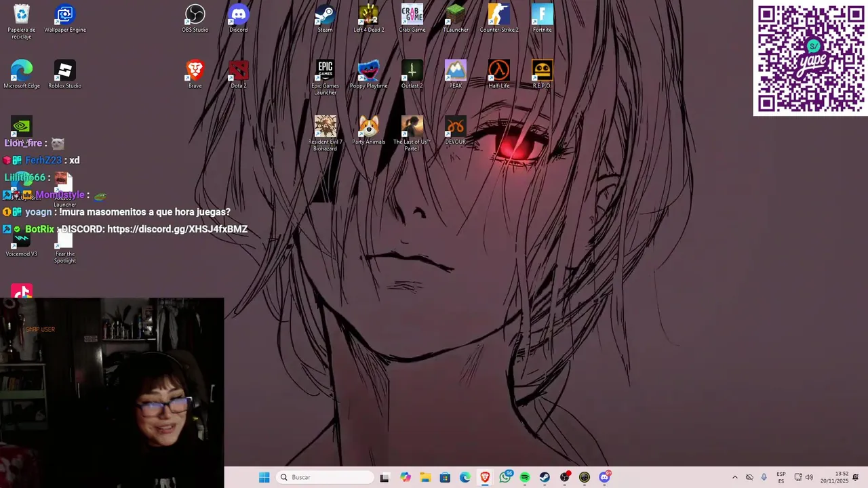Select the Crab Game desktop icon

412,19
